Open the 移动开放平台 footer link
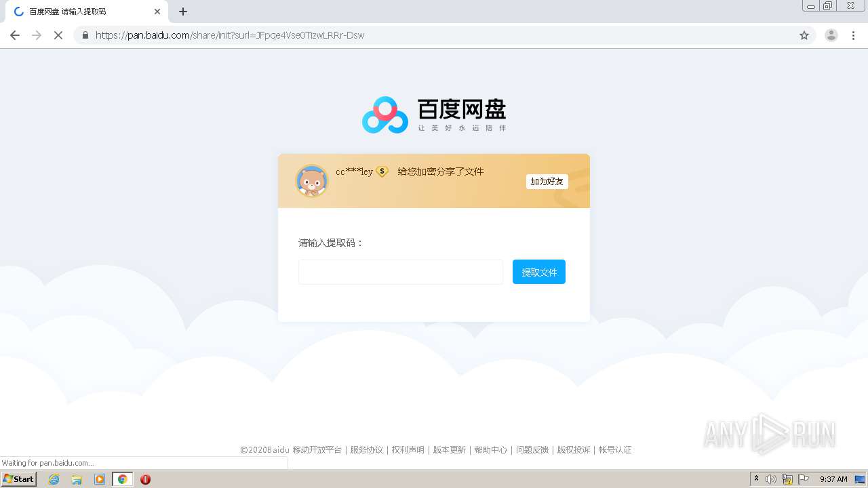 tap(317, 450)
